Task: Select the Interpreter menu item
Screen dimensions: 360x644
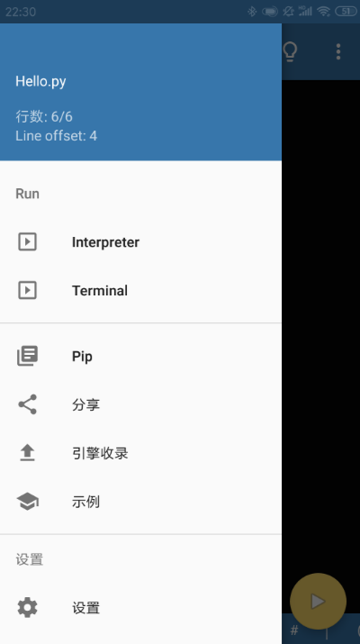Action: (140, 241)
